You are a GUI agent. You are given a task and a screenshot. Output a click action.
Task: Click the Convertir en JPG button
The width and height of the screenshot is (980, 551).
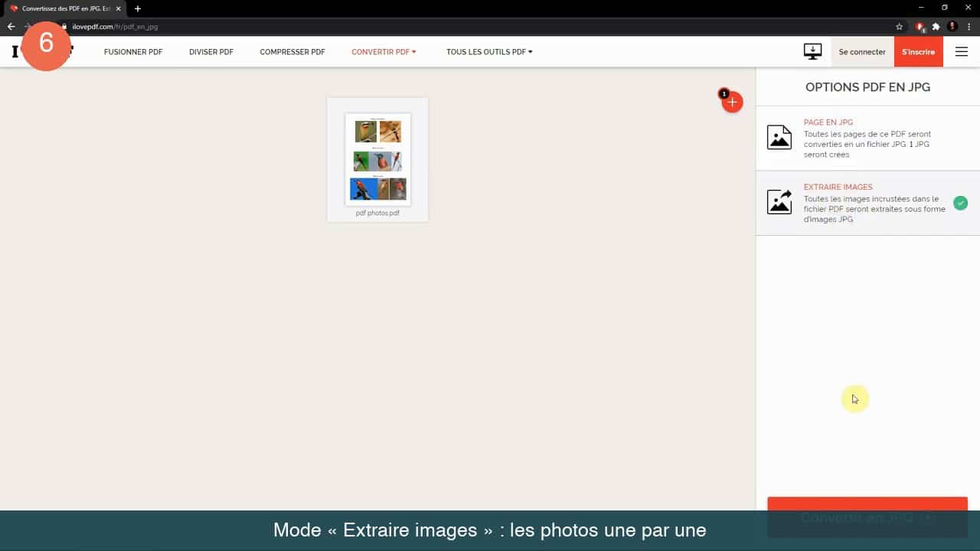[x=867, y=517]
